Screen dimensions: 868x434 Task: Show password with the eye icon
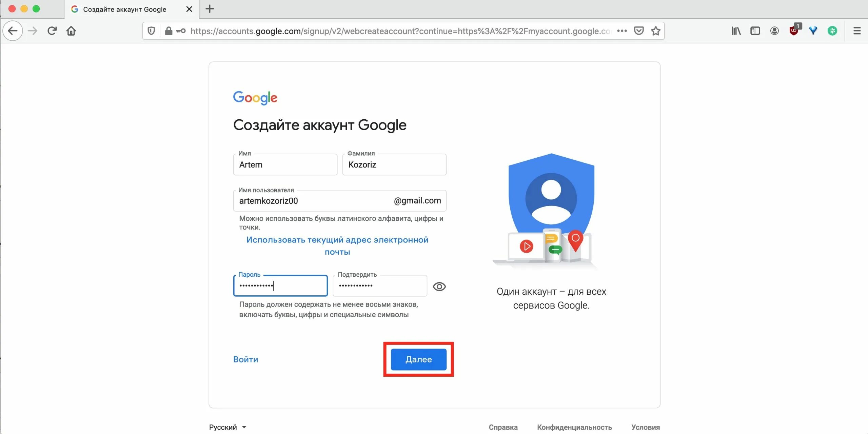pos(439,287)
